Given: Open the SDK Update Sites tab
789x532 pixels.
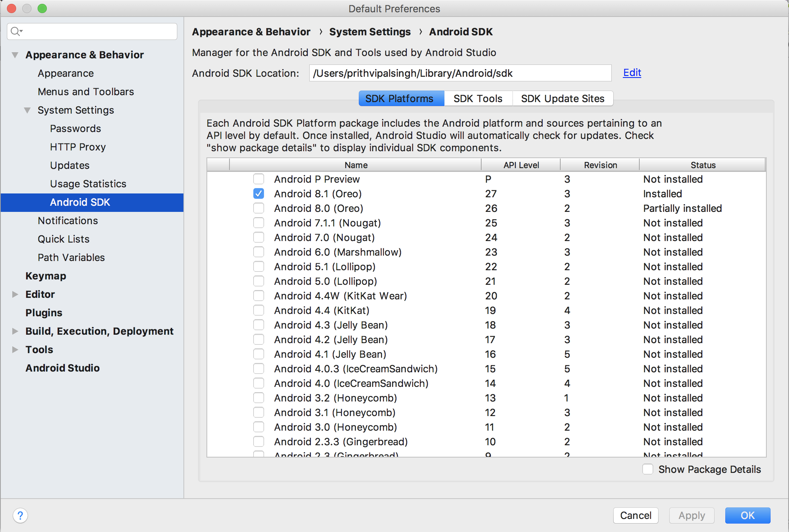Looking at the screenshot, I should (x=563, y=99).
